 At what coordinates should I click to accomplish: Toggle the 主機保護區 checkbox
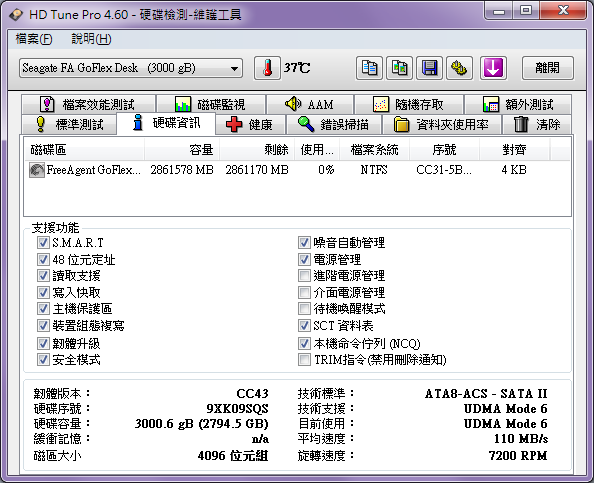tap(43, 309)
